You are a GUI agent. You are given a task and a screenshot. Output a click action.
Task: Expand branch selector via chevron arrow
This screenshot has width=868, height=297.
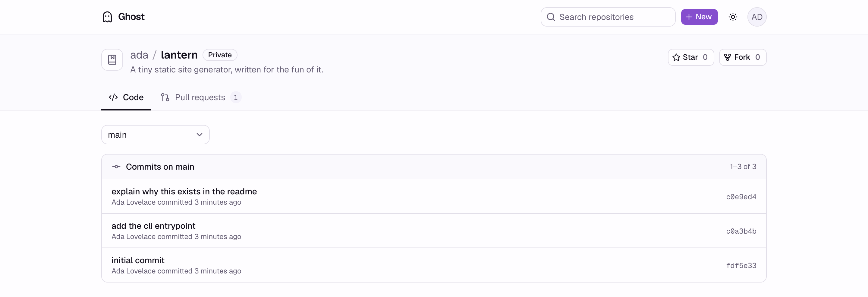200,135
